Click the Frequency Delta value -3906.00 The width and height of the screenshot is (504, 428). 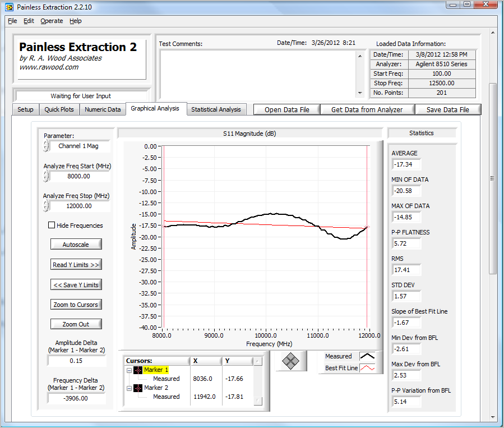[76, 398]
